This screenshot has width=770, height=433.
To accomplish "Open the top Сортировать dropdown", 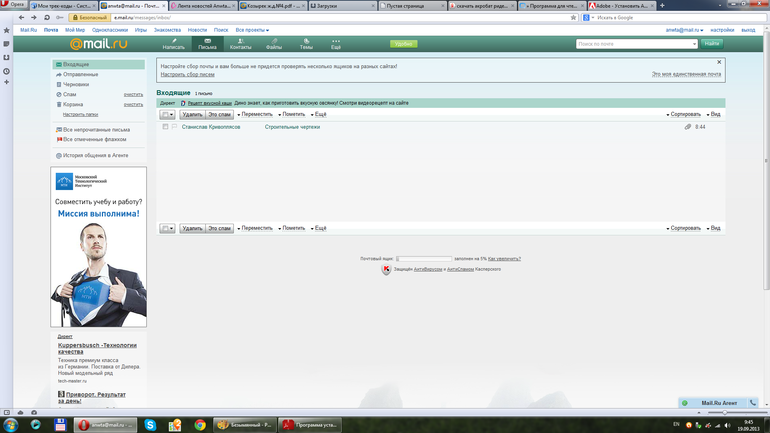I will (x=685, y=115).
